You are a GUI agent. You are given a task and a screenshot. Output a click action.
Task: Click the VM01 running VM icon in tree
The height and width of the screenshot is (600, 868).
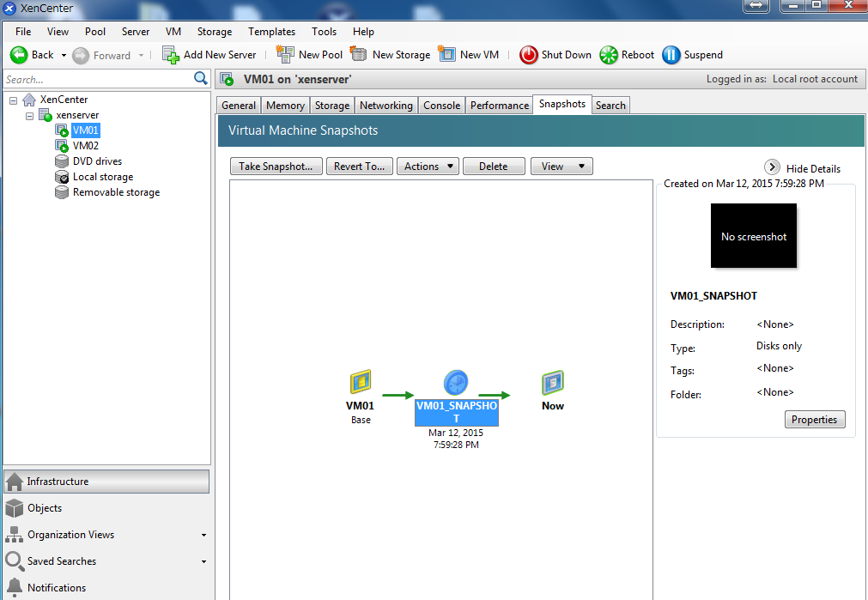pos(62,130)
